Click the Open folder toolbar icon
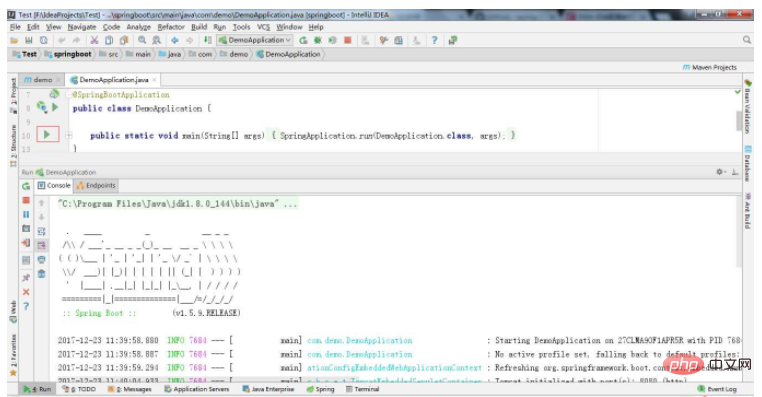 (14, 40)
